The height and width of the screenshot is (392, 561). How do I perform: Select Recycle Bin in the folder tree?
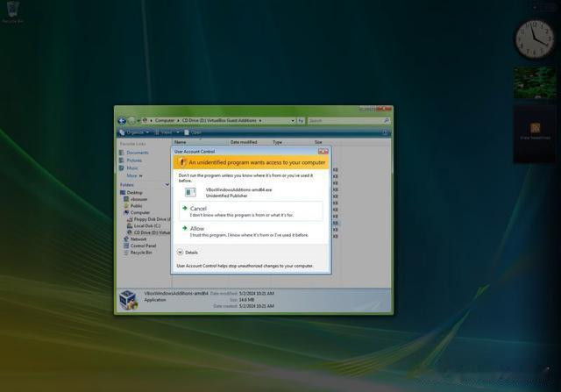[x=141, y=253]
